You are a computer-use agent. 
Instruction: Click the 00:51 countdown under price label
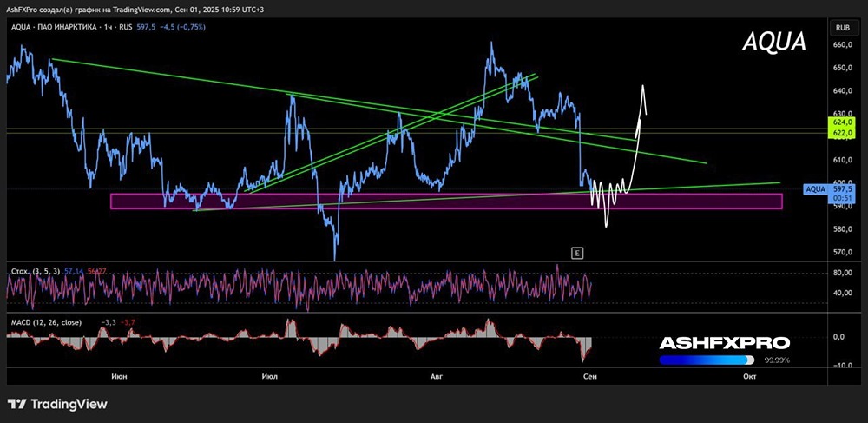click(x=843, y=197)
